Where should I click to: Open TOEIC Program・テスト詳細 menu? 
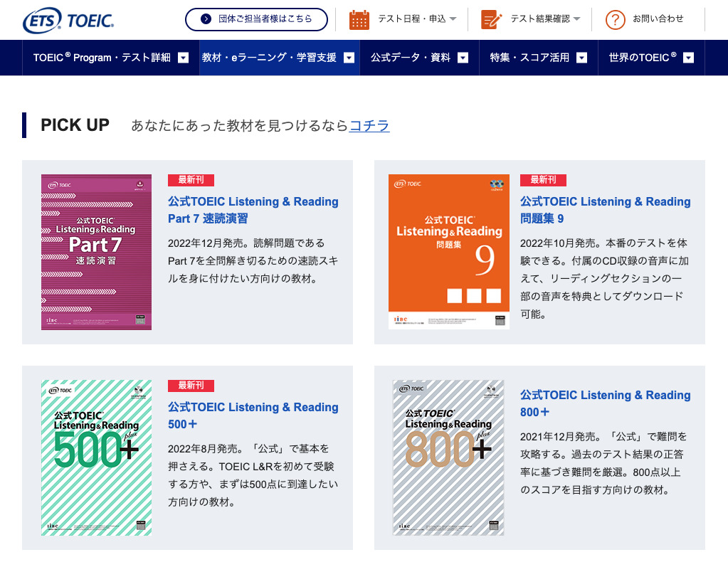pos(111,58)
